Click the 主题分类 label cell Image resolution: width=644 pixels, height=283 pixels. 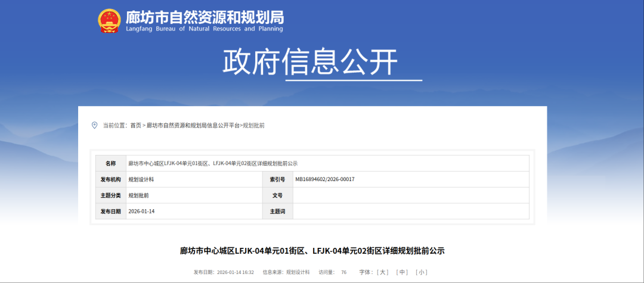pos(111,195)
